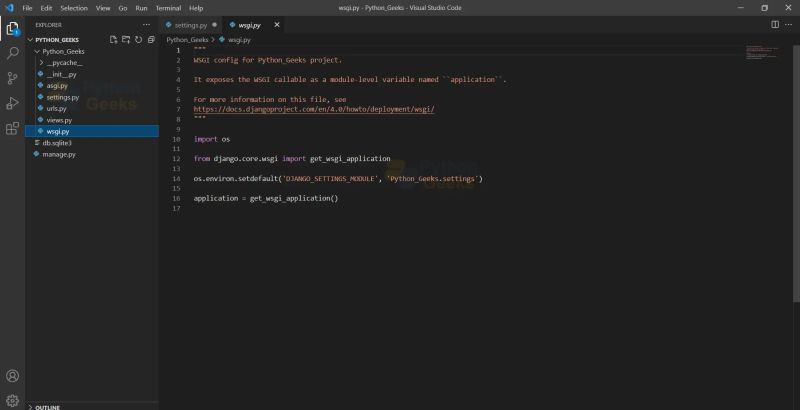Screen dimensions: 800x410
Task: Open the File menu
Action: click(27, 8)
